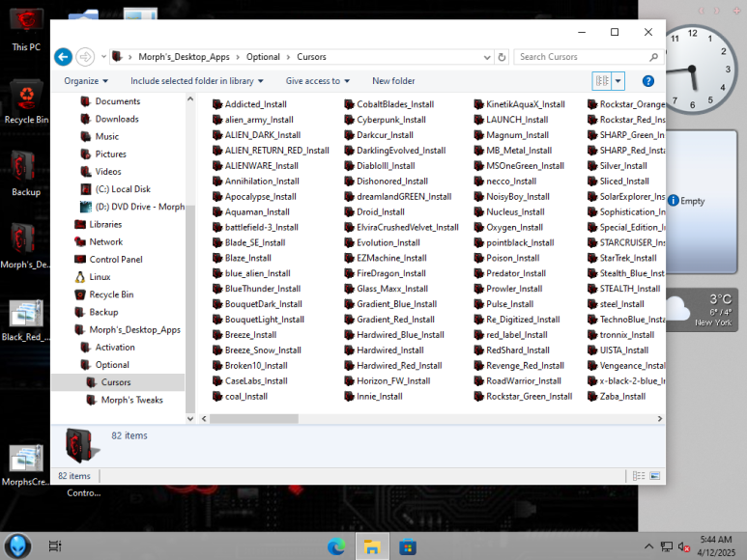747x560 pixels.
Task: Click the right arrow of horizontal scrollbar
Action: click(x=659, y=419)
